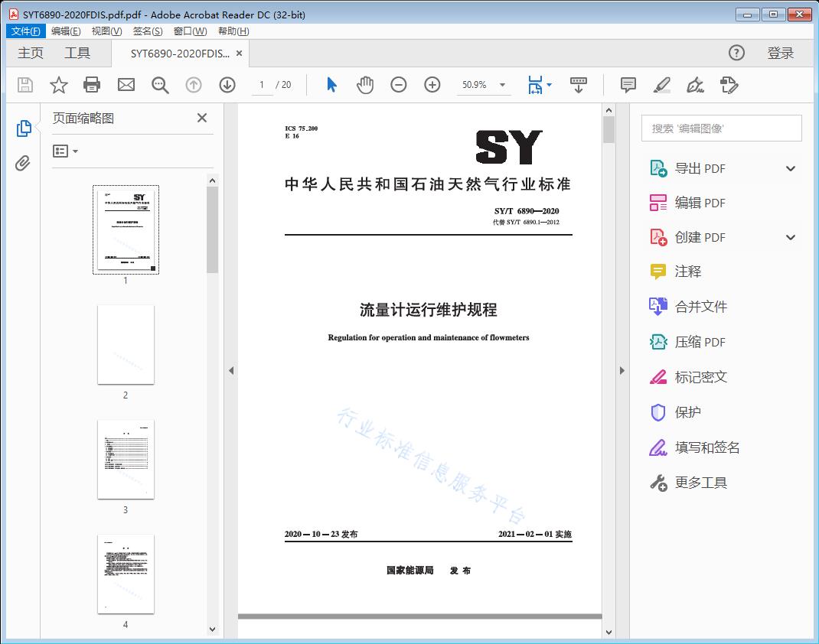Select the highlight text tool
This screenshot has width=819, height=644.
[663, 85]
